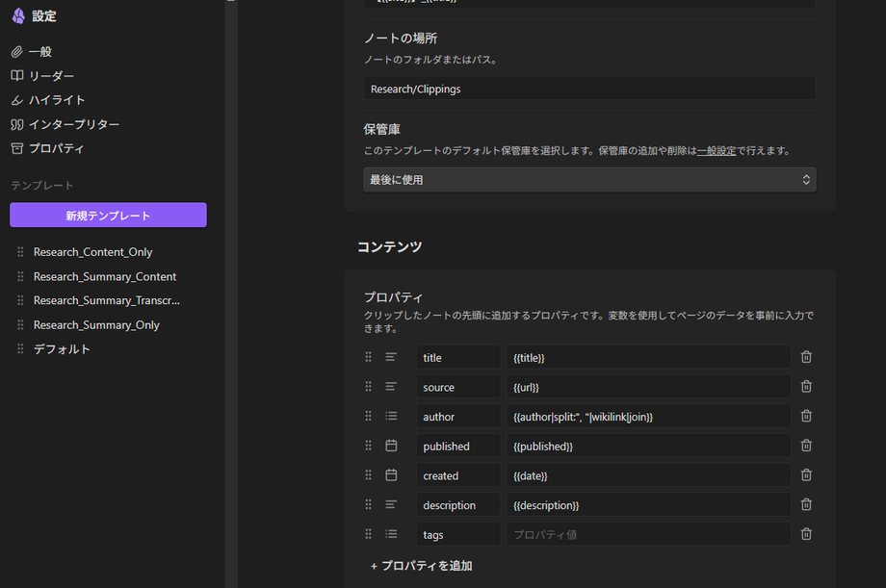Click the Obsidian logo icon beside 設定
The image size is (886, 588).
(18, 15)
